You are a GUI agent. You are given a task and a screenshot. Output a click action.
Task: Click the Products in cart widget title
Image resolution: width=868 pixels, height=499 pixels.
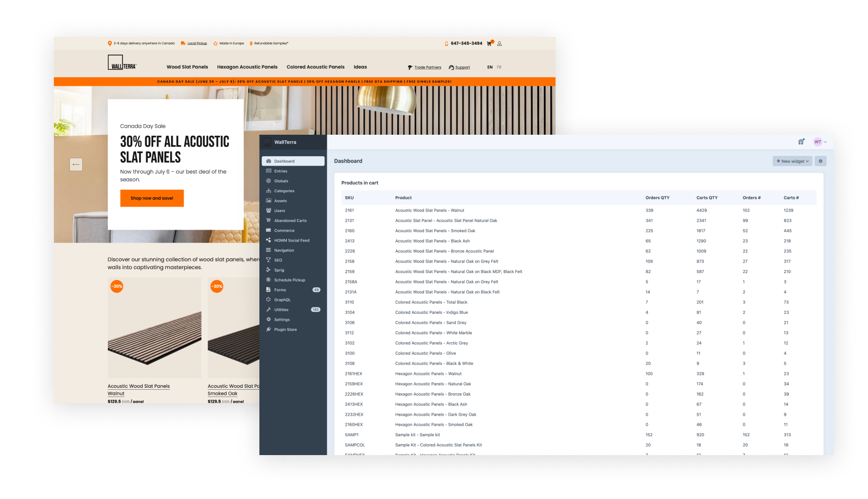(360, 183)
